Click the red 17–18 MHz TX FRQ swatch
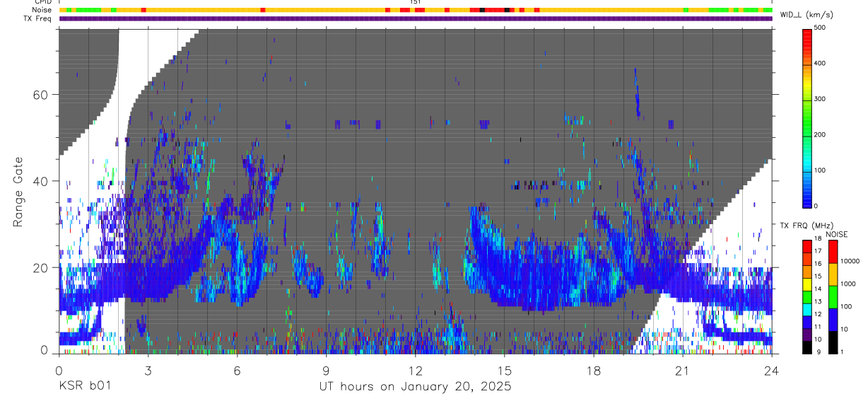 [x=807, y=245]
